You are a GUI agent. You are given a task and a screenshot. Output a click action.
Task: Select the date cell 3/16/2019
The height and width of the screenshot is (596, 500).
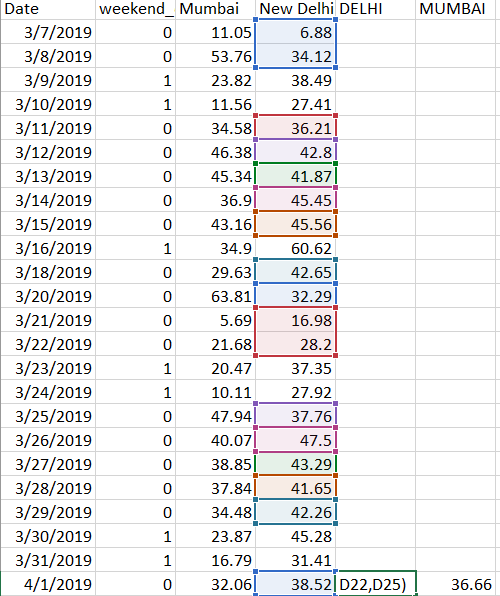pos(48,248)
